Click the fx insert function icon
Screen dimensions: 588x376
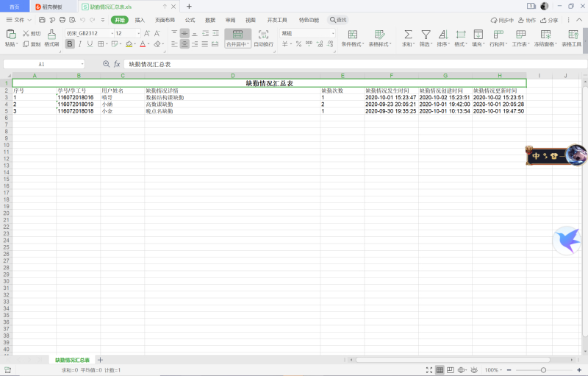click(x=117, y=64)
